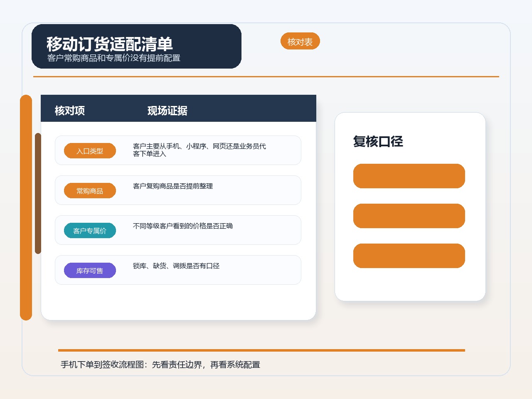Click text 客户复购商品是否提前整理

[173, 186]
